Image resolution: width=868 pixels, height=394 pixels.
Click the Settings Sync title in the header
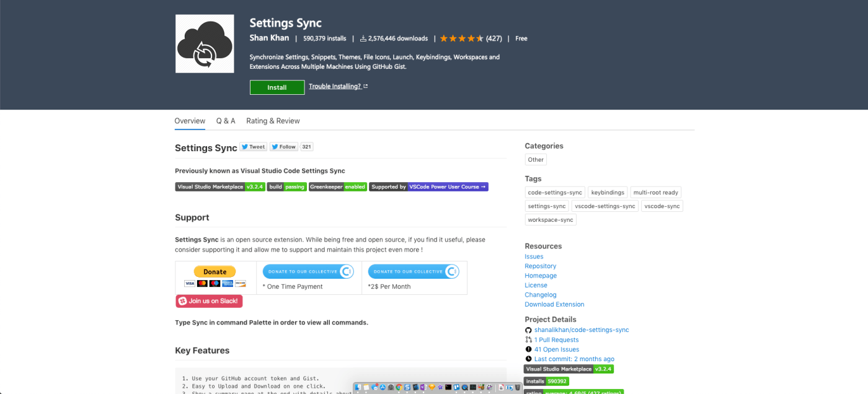[286, 23]
